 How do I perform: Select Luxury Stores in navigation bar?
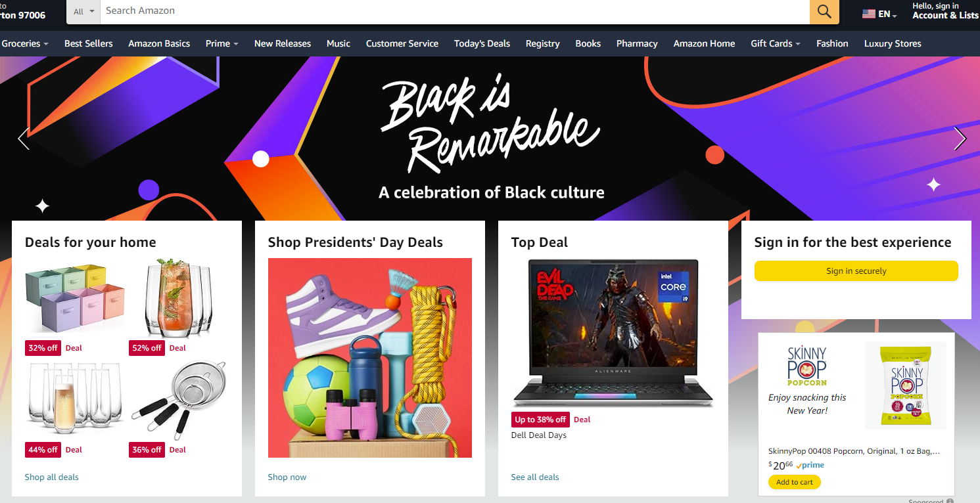pyautogui.click(x=893, y=43)
